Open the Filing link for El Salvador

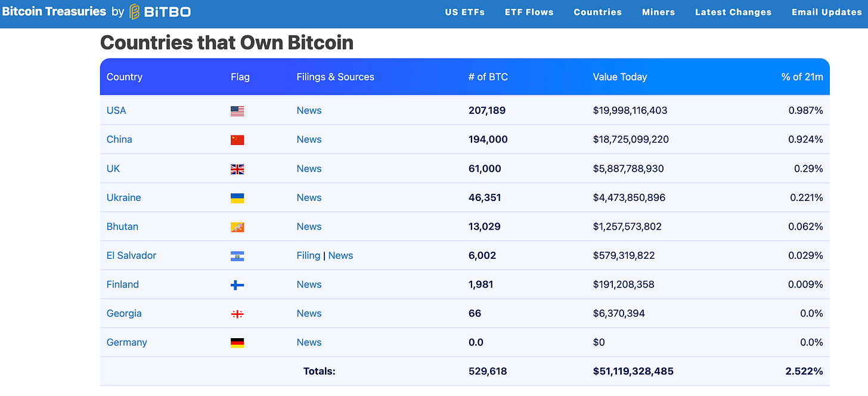click(308, 255)
